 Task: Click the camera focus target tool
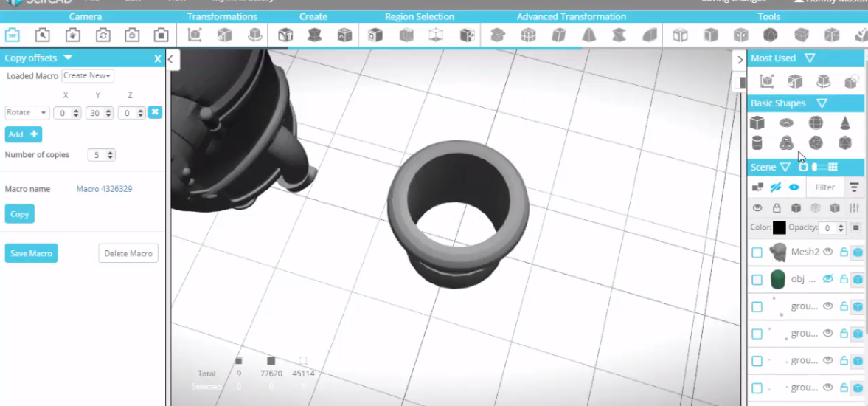point(132,35)
